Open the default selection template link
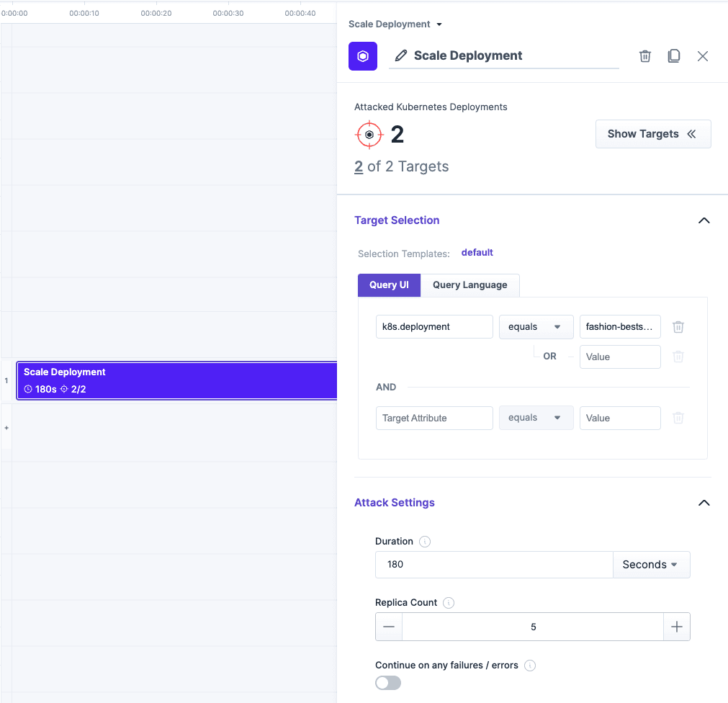Image resolution: width=728 pixels, height=703 pixels. click(x=477, y=252)
